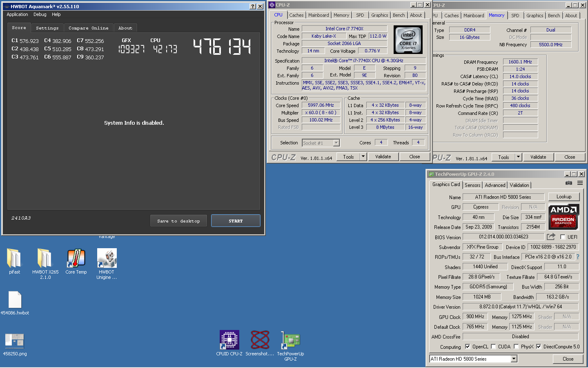Viewport: 588px width, 368px height.
Task: Click the Close button in GPU-Z
Action: [x=568, y=359]
